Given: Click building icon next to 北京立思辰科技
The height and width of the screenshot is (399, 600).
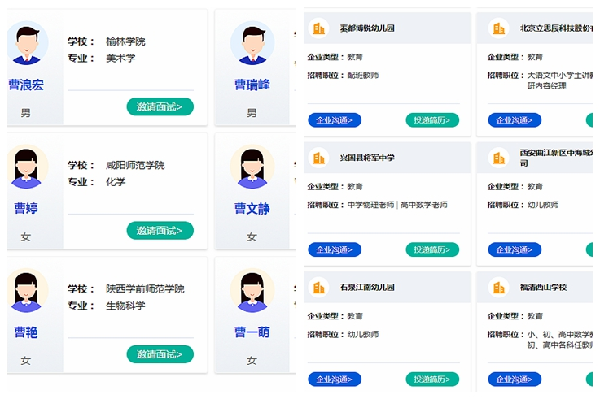Looking at the screenshot, I should coord(499,28).
